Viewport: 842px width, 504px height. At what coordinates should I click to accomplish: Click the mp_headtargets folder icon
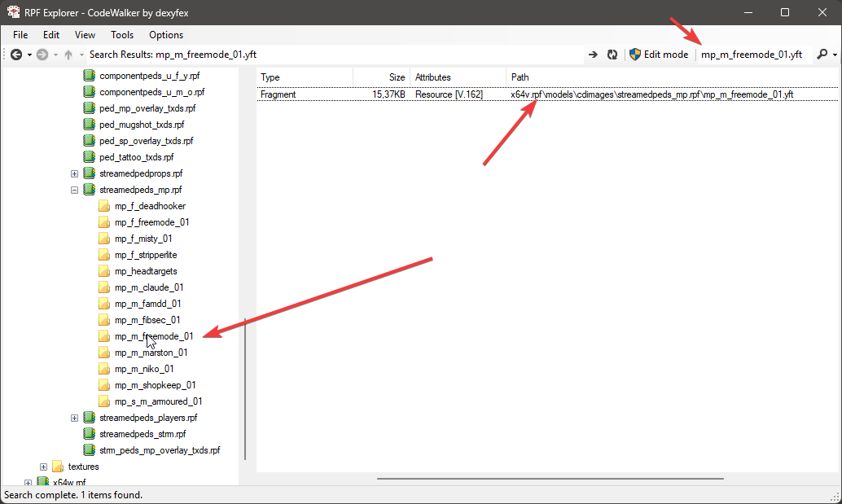tap(104, 271)
